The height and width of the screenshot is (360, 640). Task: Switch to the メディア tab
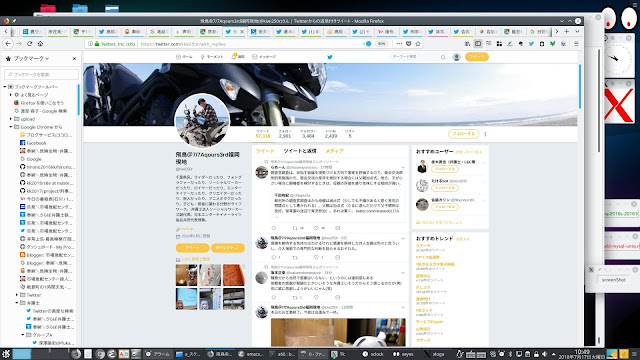(334, 151)
